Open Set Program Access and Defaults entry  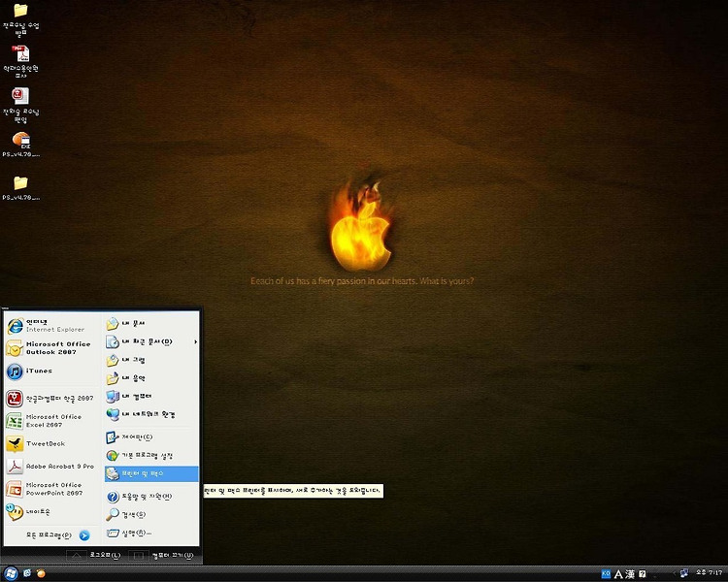[151, 456]
